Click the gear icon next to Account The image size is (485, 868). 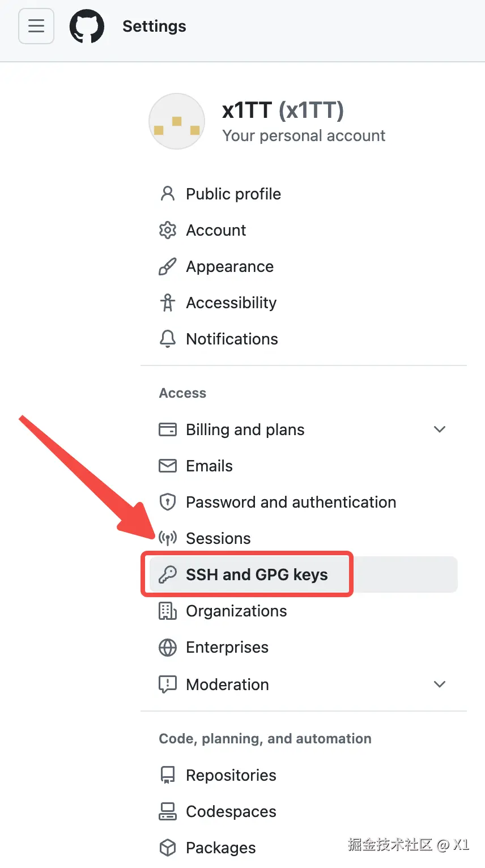168,230
